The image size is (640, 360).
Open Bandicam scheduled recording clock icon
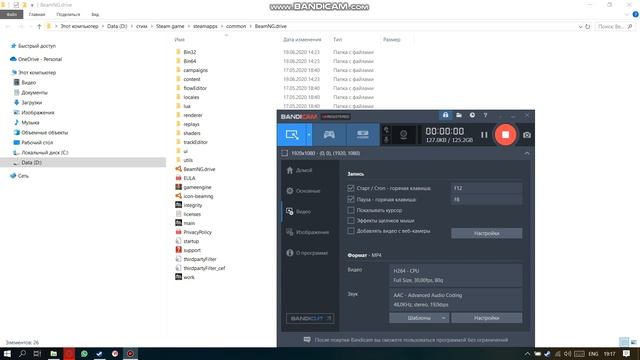(x=472, y=116)
